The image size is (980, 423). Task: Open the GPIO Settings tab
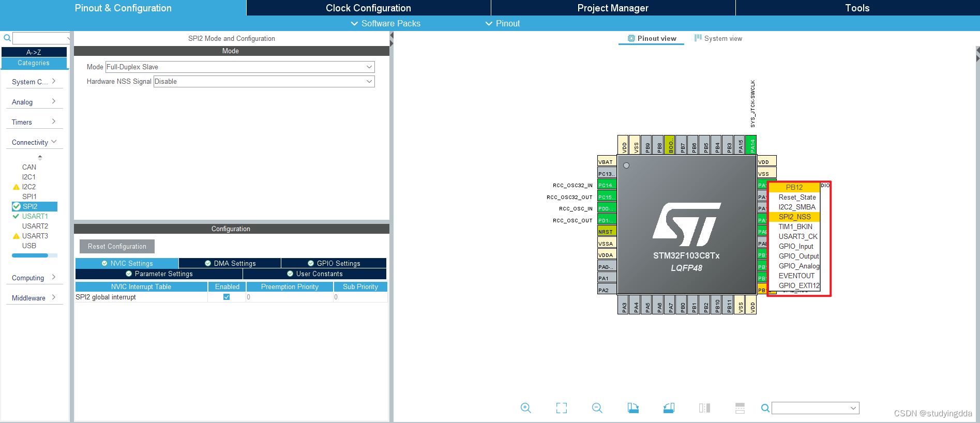[x=334, y=263]
